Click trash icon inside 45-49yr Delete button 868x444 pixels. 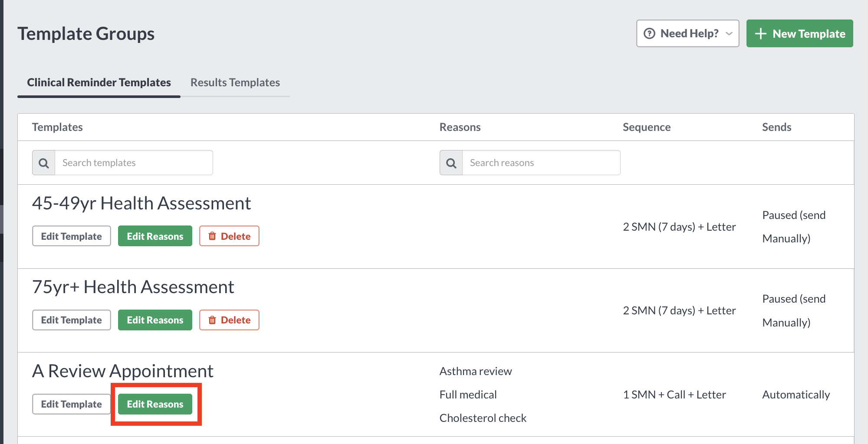point(213,236)
